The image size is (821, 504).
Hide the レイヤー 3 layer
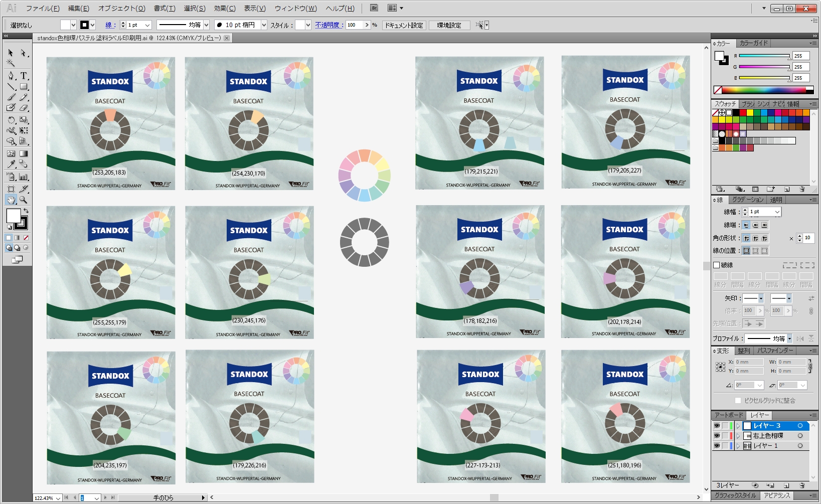pyautogui.click(x=717, y=426)
